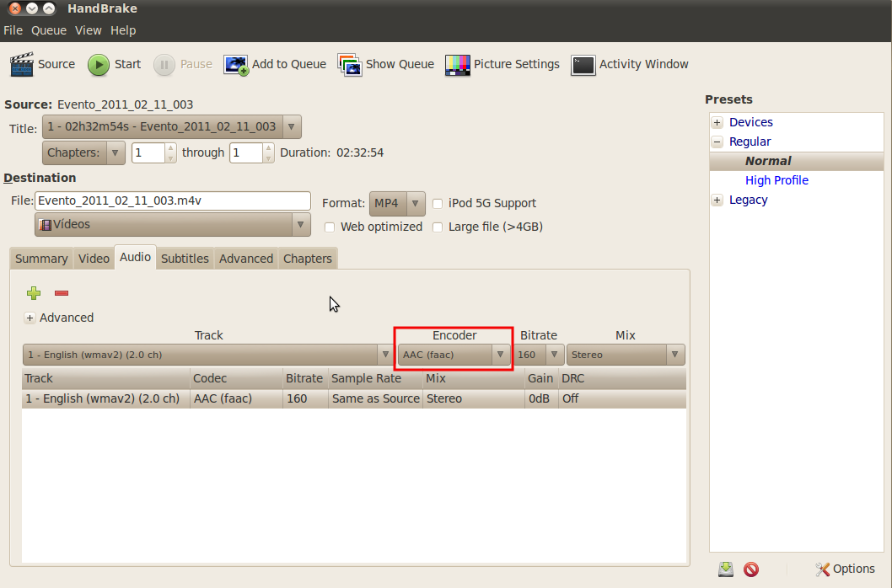The height and width of the screenshot is (588, 892).
Task: Open the Format MP4 dropdown
Action: click(397, 204)
